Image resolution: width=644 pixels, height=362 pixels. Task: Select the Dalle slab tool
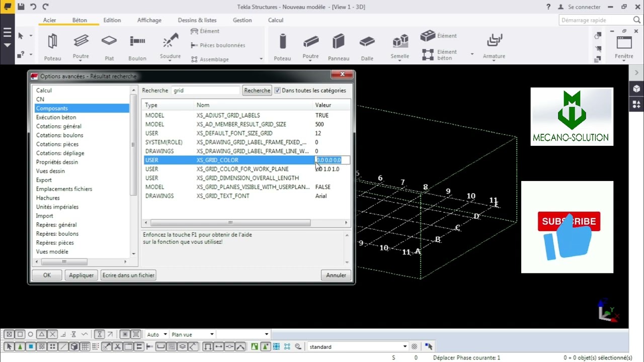pos(367,46)
